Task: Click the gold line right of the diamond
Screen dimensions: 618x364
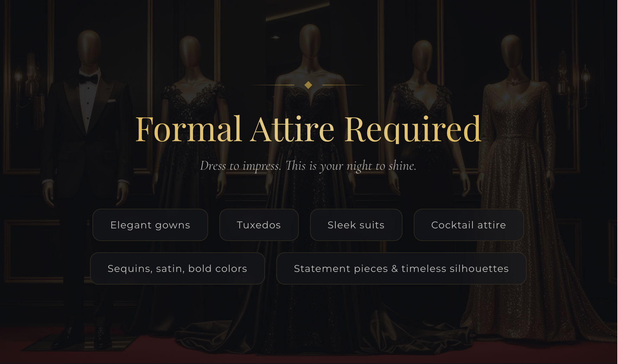Action: (x=344, y=85)
